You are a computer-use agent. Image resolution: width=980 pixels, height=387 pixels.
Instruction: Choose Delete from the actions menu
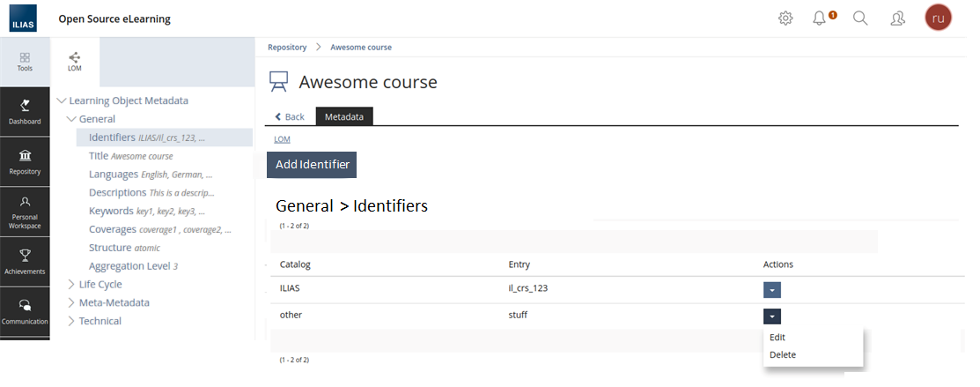(782, 355)
